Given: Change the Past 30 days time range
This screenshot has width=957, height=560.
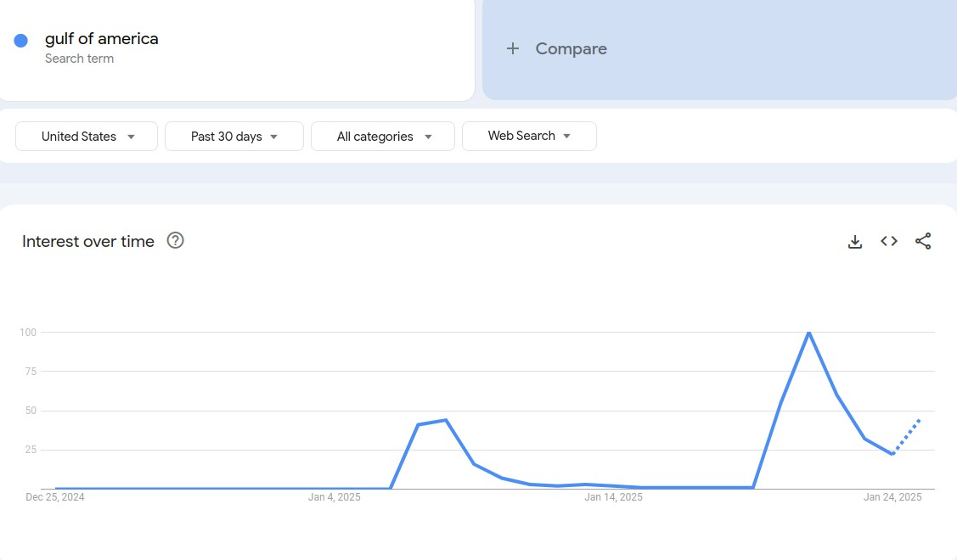Looking at the screenshot, I should (x=234, y=136).
